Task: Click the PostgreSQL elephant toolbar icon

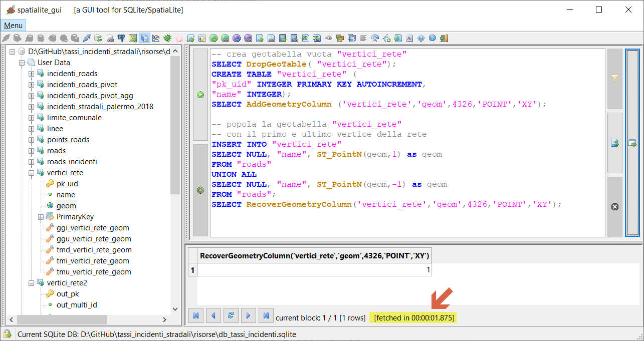Action: click(x=121, y=38)
